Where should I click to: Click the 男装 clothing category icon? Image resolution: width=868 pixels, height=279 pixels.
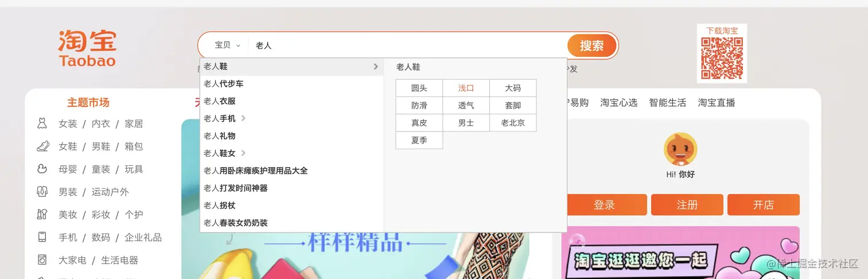pos(42,192)
